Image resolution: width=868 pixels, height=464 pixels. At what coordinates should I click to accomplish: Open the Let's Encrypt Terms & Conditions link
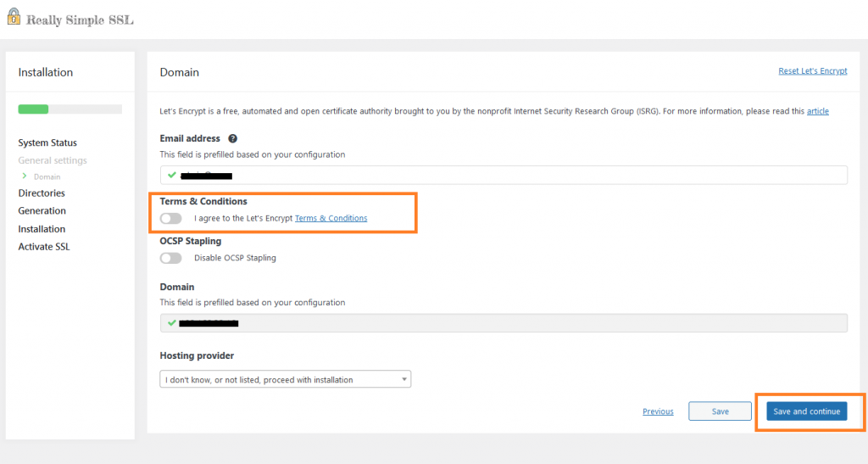tap(331, 219)
